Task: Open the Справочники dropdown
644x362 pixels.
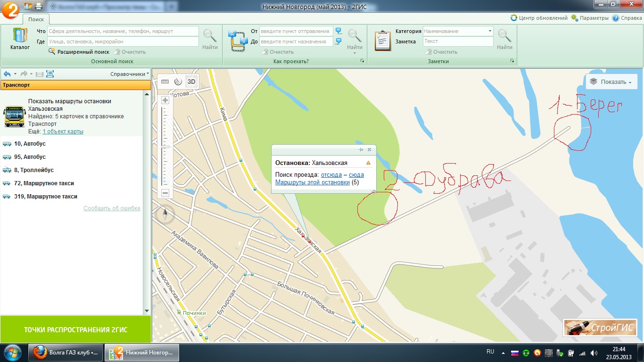Action: point(130,74)
